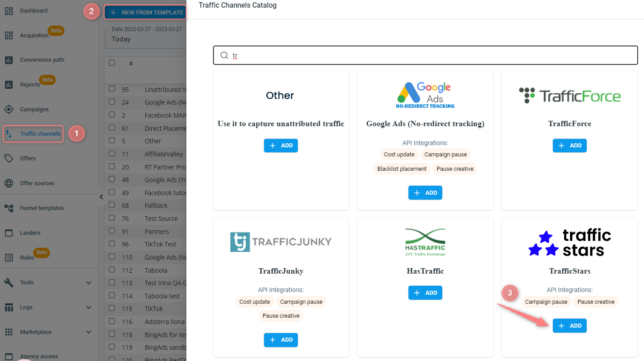Open the Campaigns target icon
Screen dimensions: 644x361
(9, 109)
